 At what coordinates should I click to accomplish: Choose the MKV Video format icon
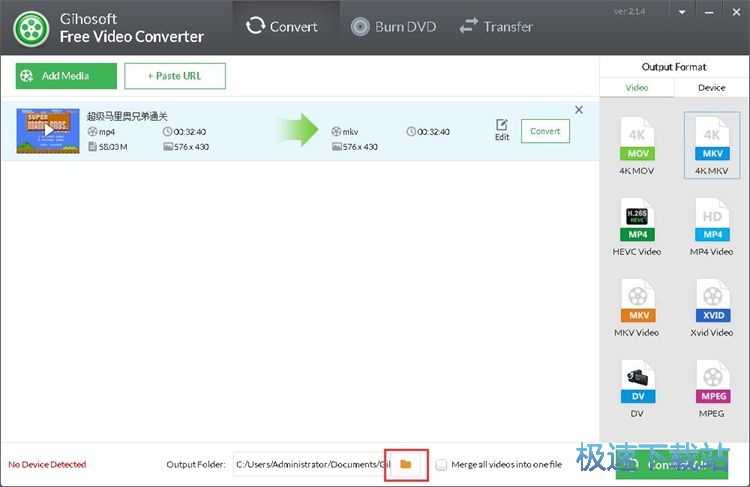637,308
